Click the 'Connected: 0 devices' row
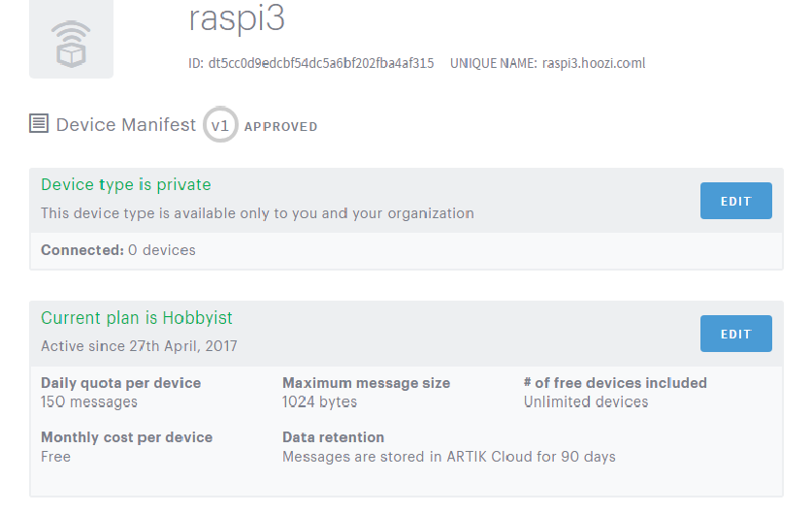 click(118, 250)
